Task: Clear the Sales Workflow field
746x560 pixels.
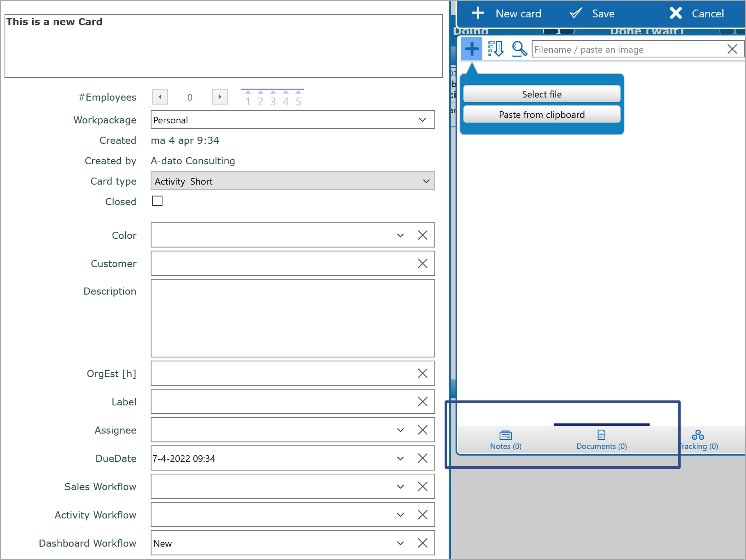Action: click(423, 487)
